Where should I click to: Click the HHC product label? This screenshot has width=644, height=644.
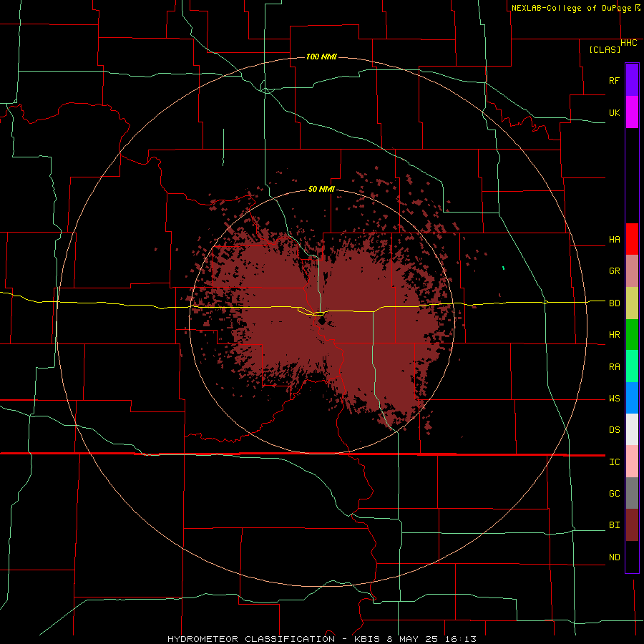(628, 43)
